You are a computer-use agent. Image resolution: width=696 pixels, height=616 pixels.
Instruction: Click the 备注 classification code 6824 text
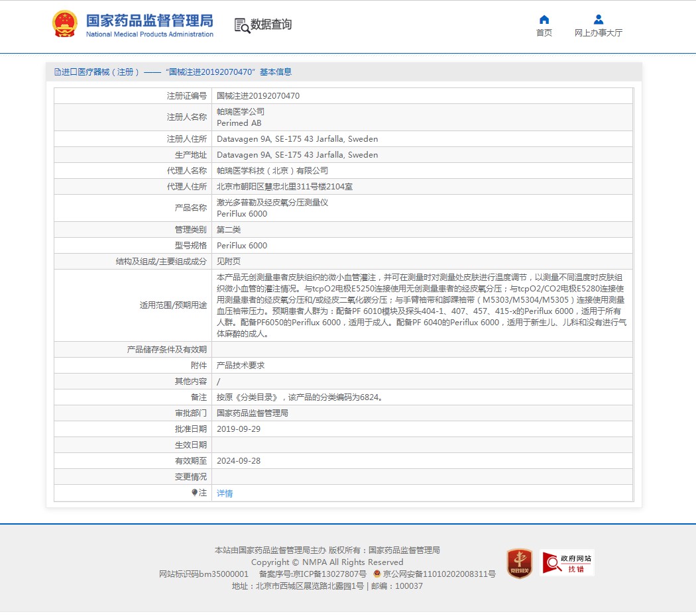[x=300, y=397]
